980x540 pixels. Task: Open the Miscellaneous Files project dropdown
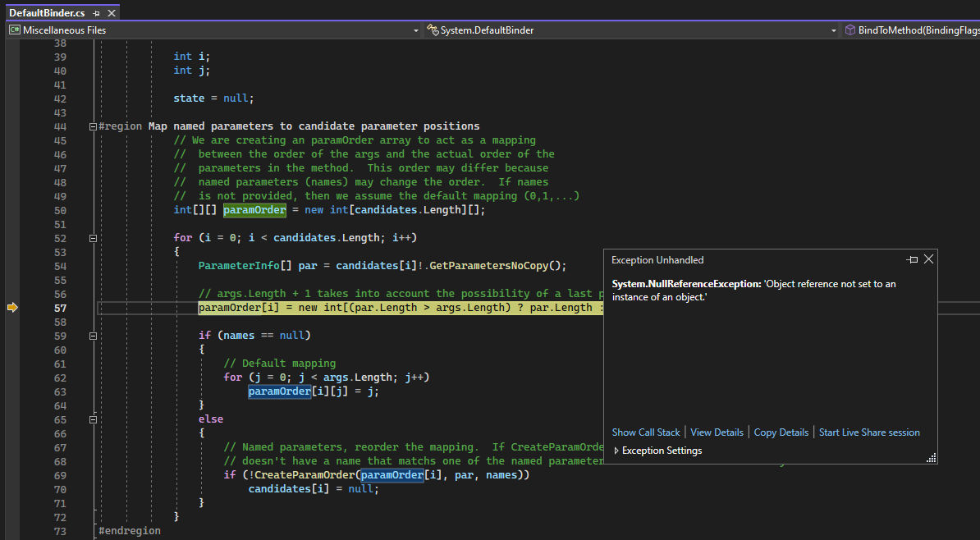[416, 30]
